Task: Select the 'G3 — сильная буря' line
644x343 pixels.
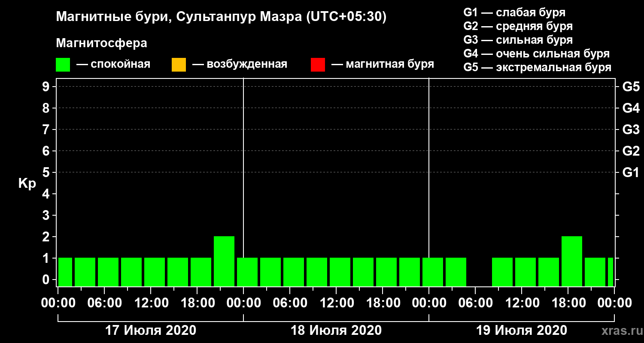Action: (518, 40)
